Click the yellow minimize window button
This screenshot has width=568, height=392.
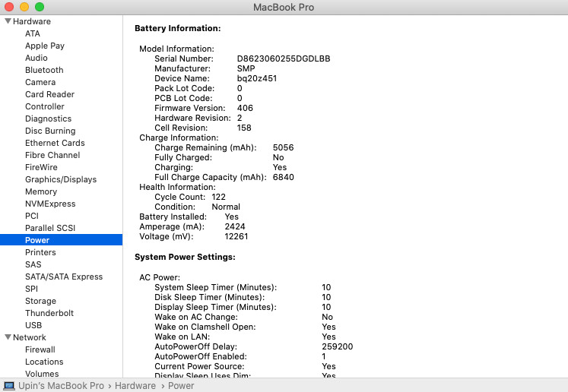[x=24, y=7]
